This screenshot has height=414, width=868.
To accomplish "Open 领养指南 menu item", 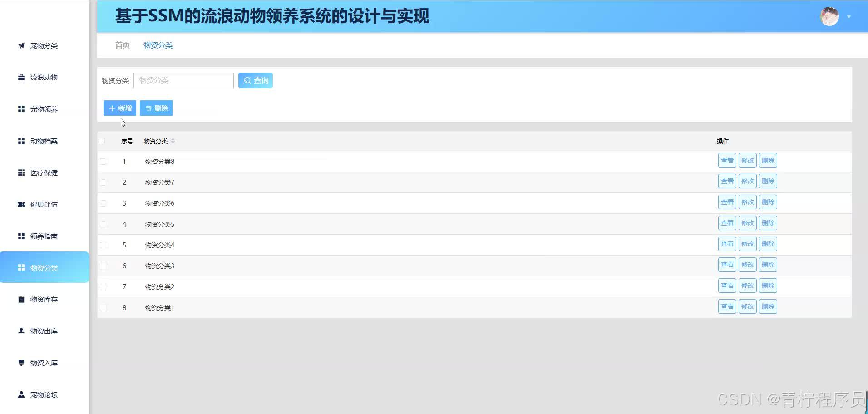I will 44,236.
